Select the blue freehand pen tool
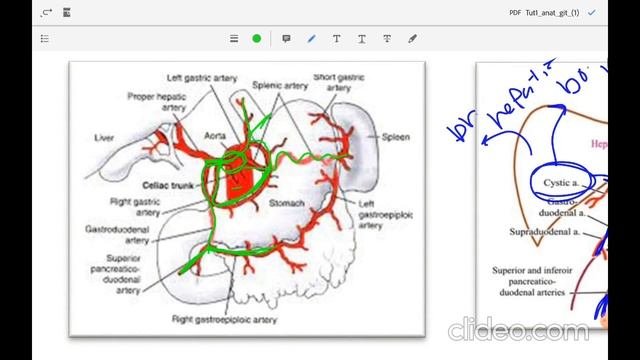This screenshot has height=360, width=640. click(x=312, y=39)
